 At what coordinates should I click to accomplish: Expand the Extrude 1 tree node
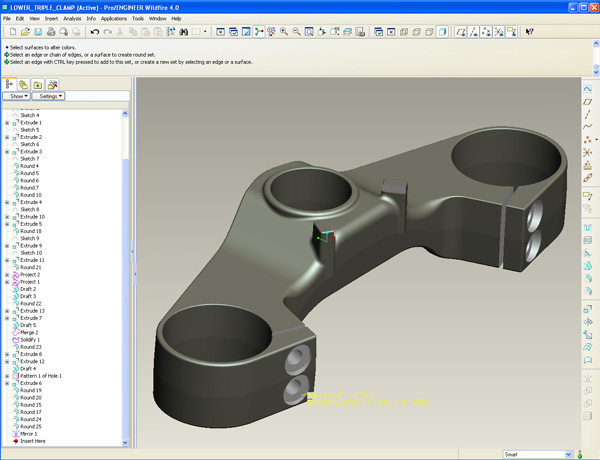point(7,123)
